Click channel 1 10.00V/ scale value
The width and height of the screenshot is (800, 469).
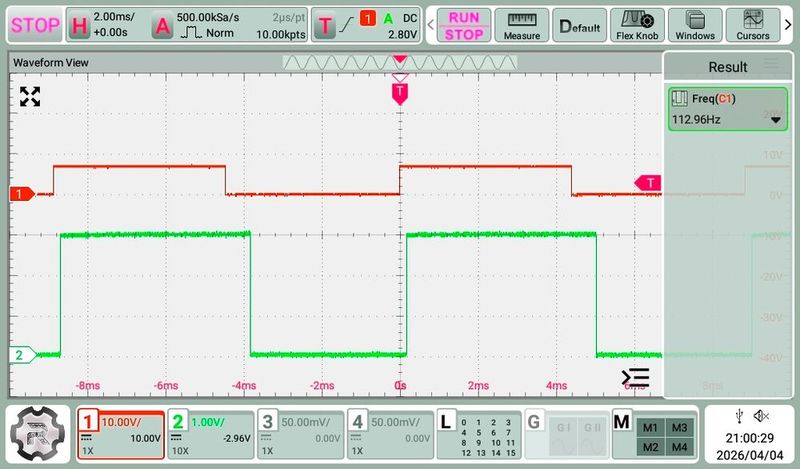121,422
